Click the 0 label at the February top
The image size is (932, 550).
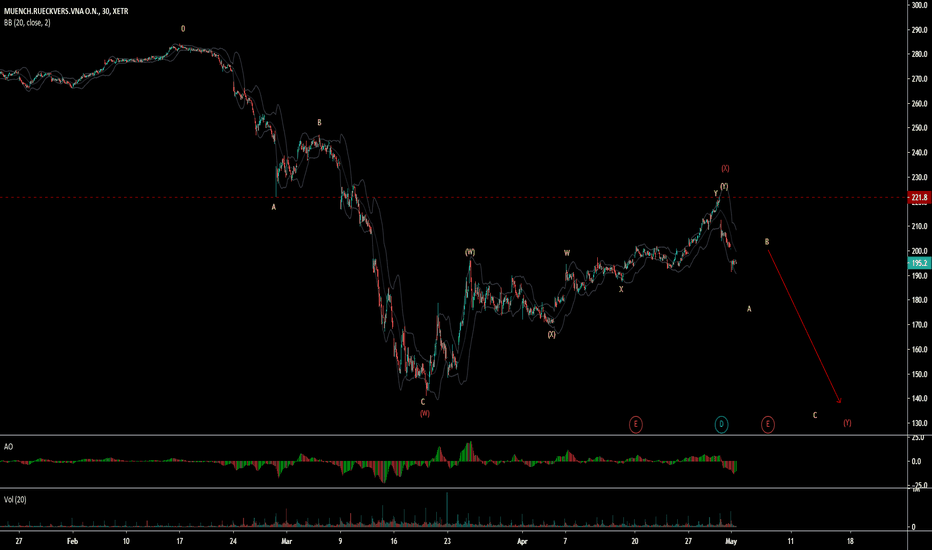pyautogui.click(x=183, y=29)
